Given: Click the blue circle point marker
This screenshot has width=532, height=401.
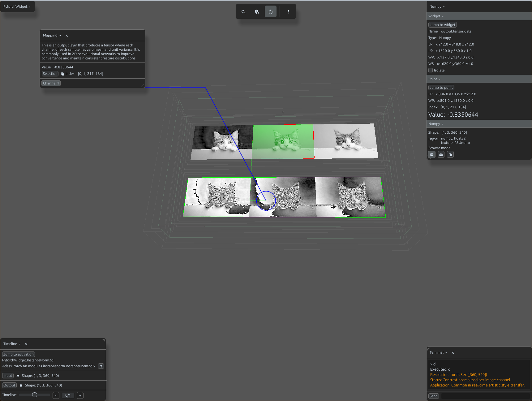Looking at the screenshot, I should [266, 200].
